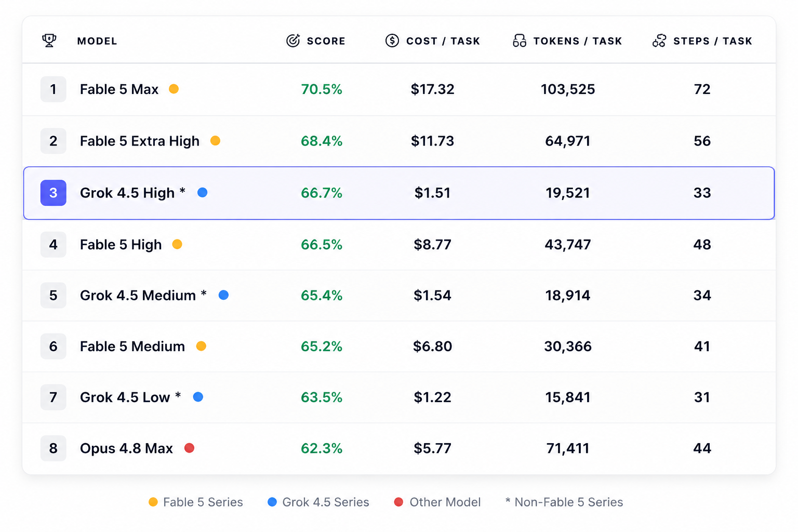Click the 71,411 tokens value

(x=568, y=448)
